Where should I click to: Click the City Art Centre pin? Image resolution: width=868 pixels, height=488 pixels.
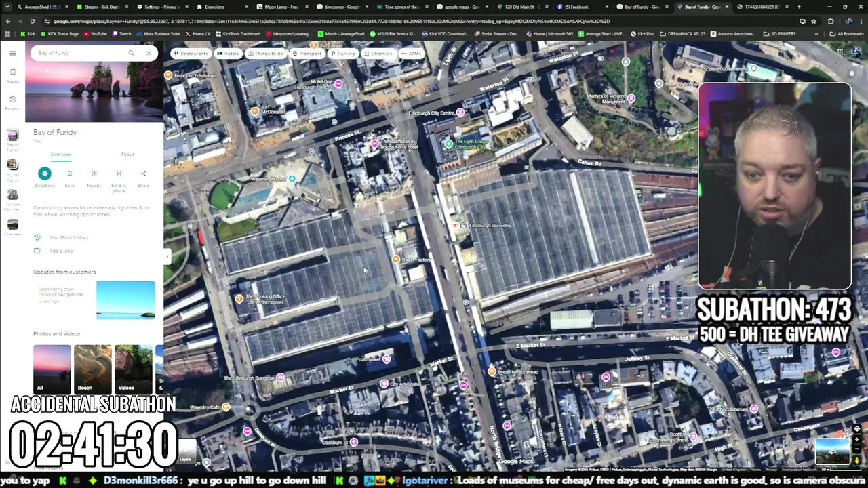click(384, 384)
